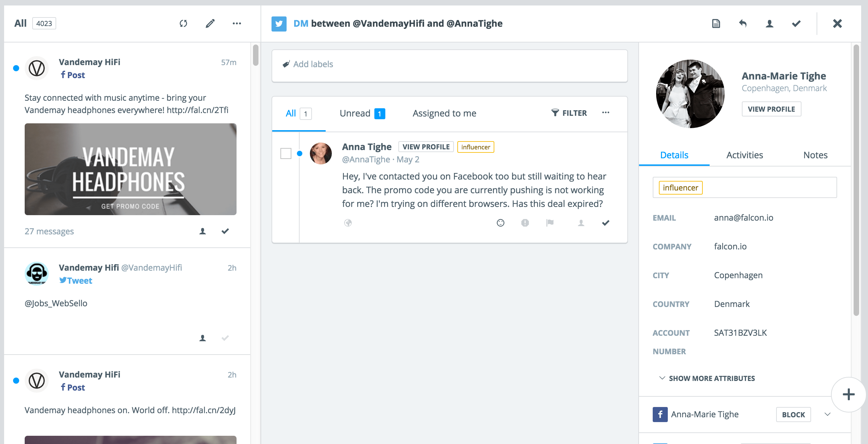Select the Details tab
Viewport: 868px width, 444px height.
(674, 155)
